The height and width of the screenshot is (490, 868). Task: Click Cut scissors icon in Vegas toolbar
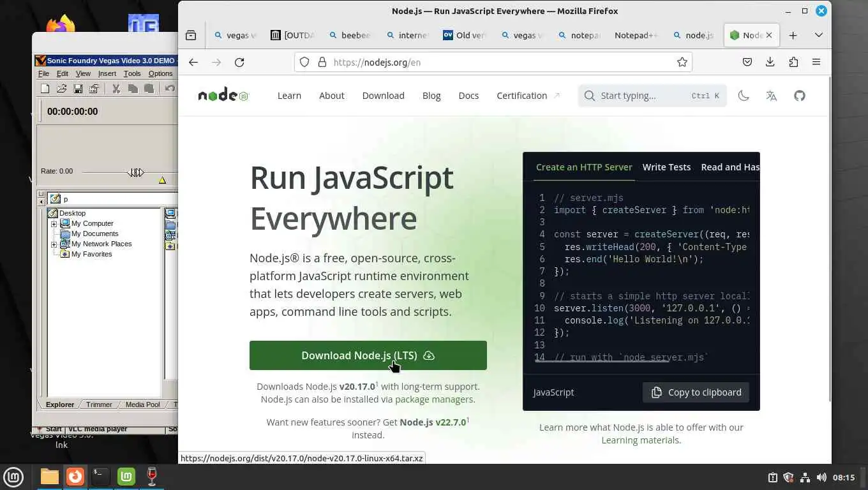(116, 89)
